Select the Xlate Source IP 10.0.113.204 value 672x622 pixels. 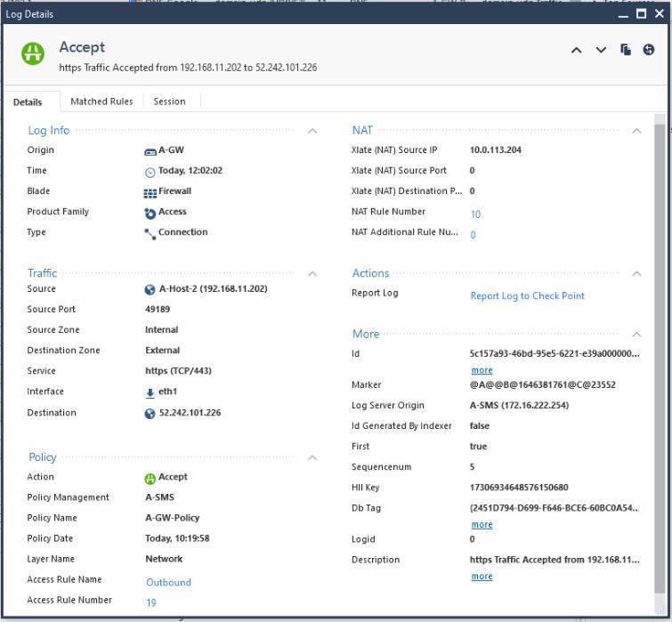(x=496, y=149)
